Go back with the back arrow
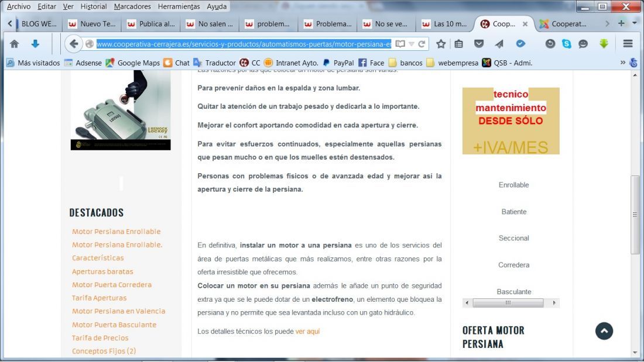 (74, 44)
